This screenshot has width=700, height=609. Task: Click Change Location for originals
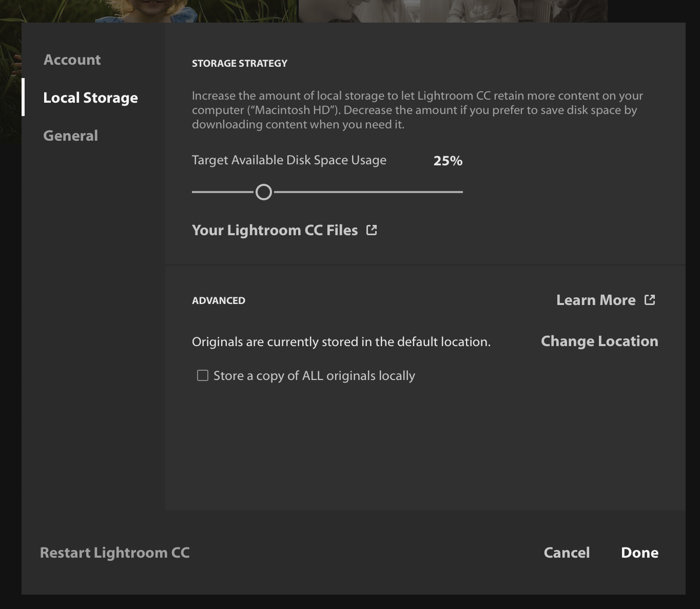click(x=599, y=341)
